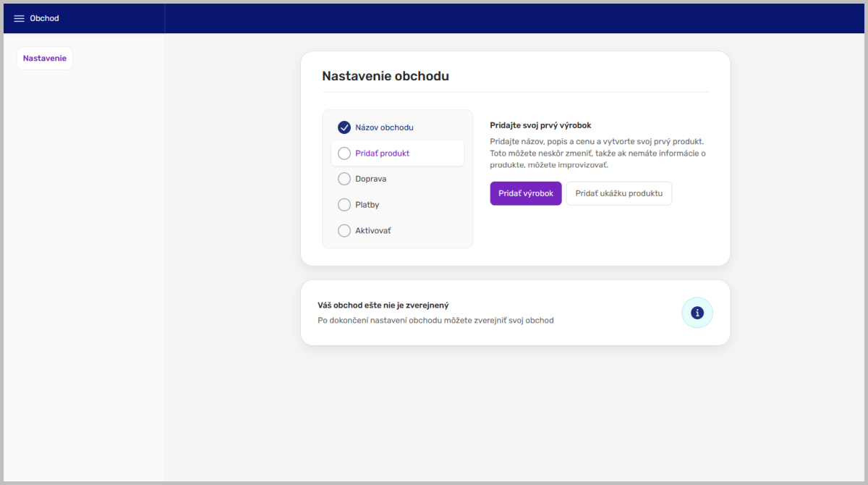Open the Doprava step label
This screenshot has width=868, height=485.
point(370,179)
